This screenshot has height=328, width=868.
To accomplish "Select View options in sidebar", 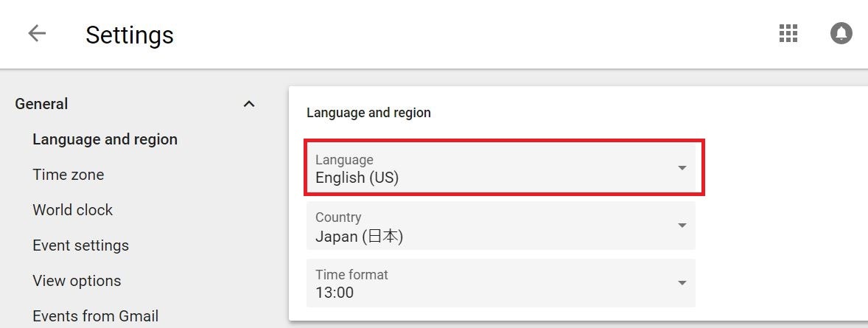I will [77, 281].
